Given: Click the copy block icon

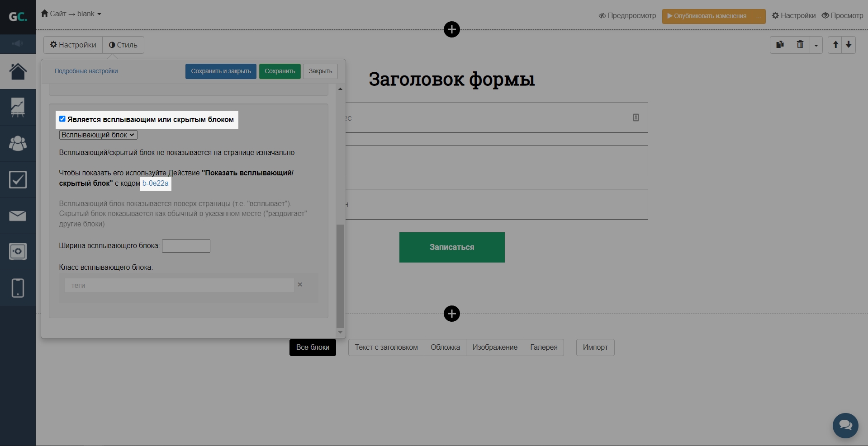Looking at the screenshot, I should point(780,45).
